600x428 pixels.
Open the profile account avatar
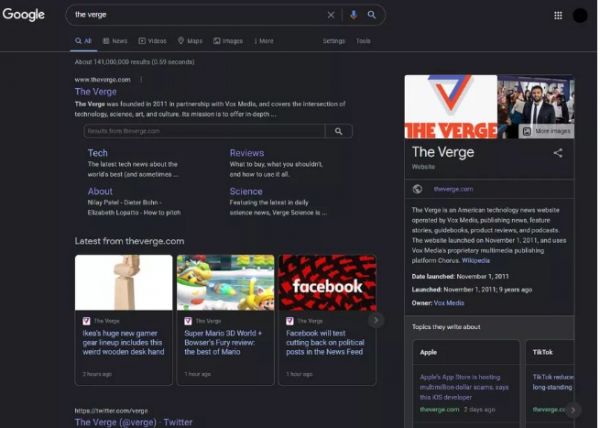point(580,15)
